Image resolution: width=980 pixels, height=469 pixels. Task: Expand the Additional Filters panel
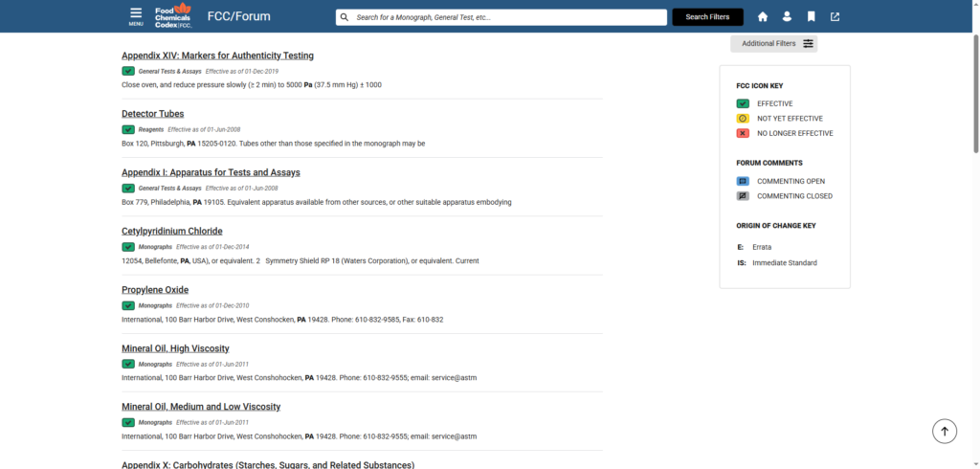point(773,43)
